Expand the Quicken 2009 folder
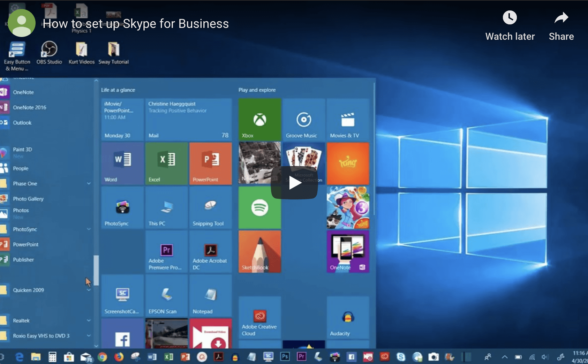Viewport: 588px width, 364px height. pos(89,290)
